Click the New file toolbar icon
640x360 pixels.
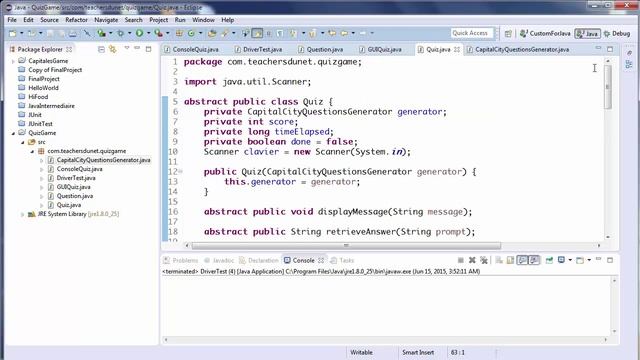coord(13,33)
